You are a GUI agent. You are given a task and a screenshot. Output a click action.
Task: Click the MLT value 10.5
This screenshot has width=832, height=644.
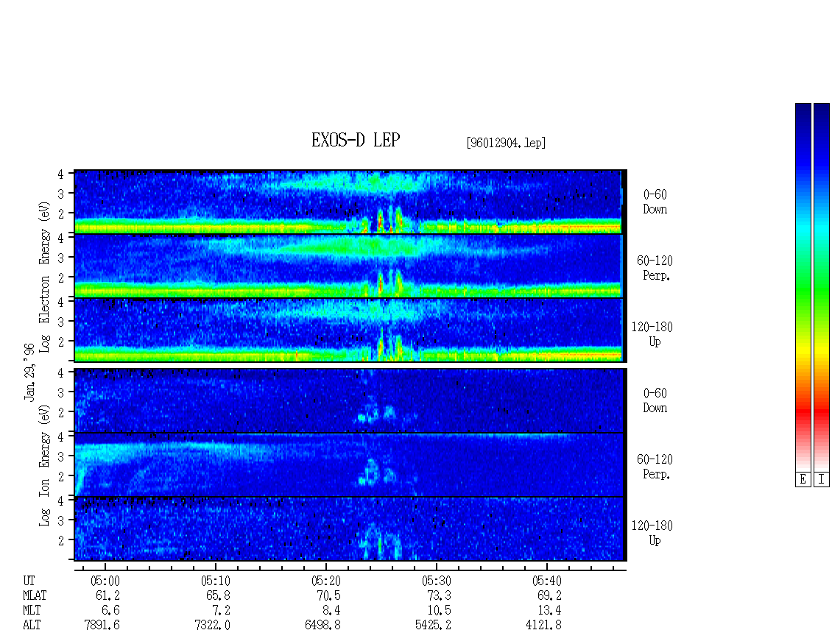439,611
